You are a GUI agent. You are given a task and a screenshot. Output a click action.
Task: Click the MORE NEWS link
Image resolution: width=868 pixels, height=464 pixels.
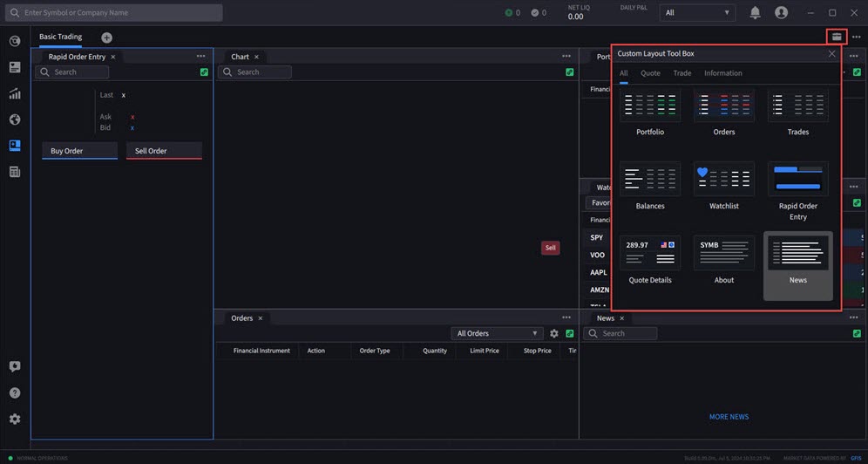coord(729,417)
